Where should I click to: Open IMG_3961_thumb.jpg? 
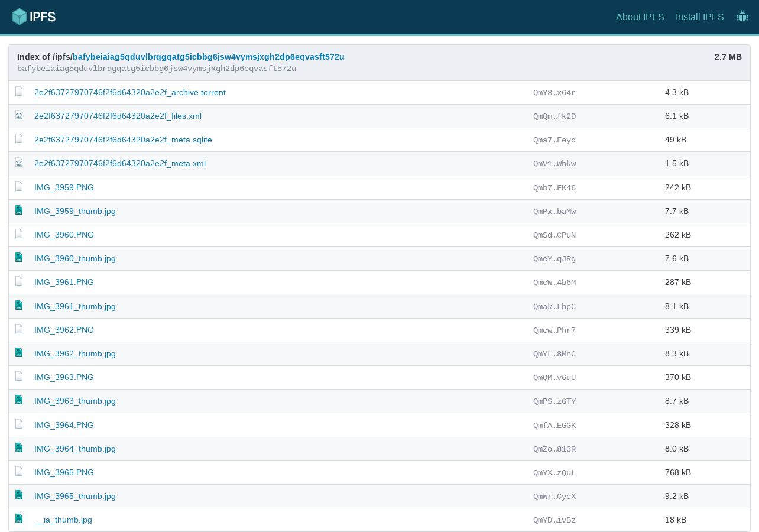(75, 306)
